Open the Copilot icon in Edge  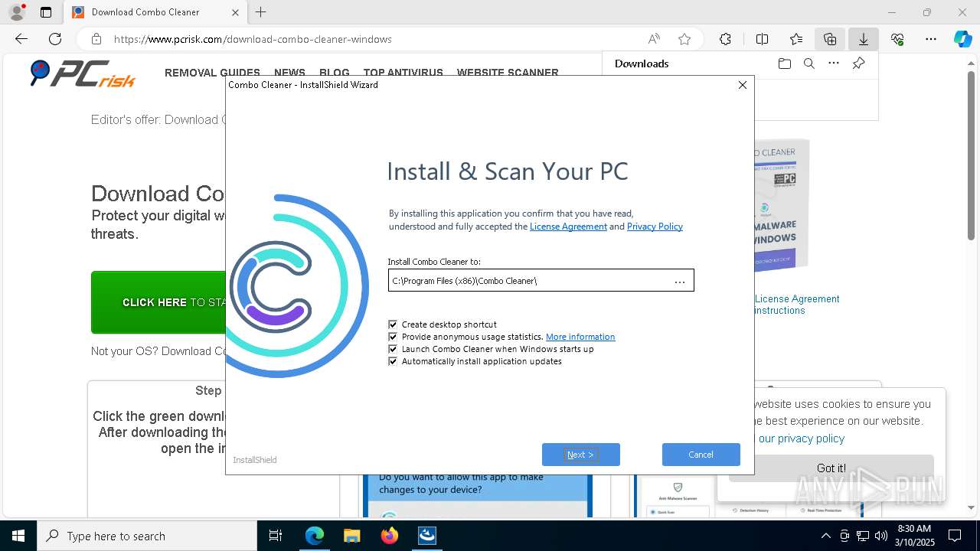click(962, 39)
